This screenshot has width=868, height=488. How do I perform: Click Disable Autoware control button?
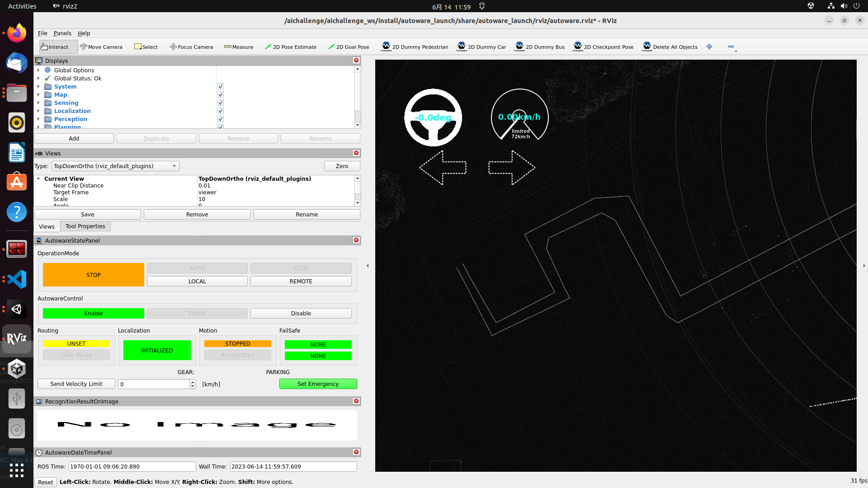[301, 314]
